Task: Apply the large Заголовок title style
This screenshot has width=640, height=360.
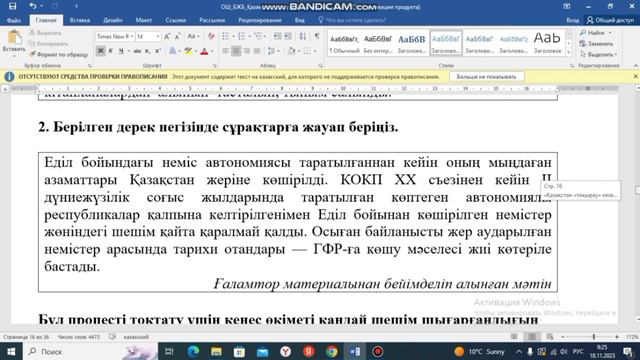Action: 547,43
